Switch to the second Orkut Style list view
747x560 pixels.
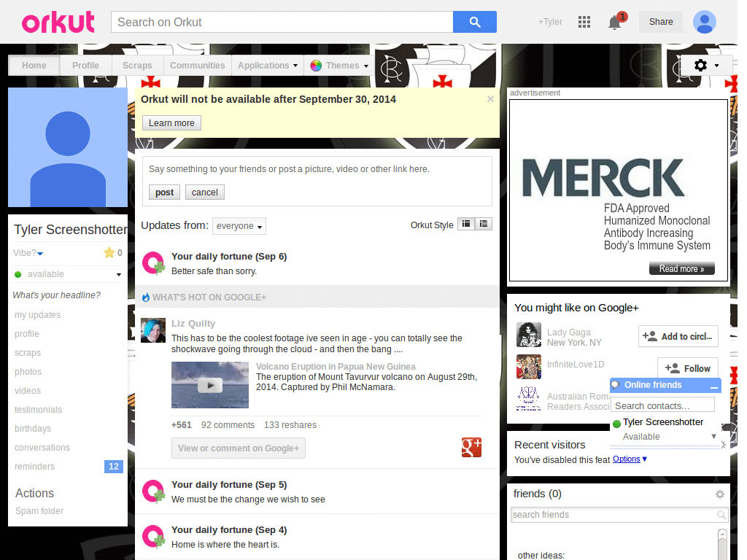484,224
